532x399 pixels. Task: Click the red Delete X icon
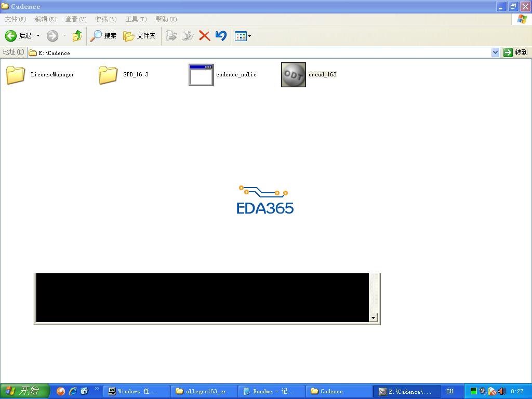[204, 36]
